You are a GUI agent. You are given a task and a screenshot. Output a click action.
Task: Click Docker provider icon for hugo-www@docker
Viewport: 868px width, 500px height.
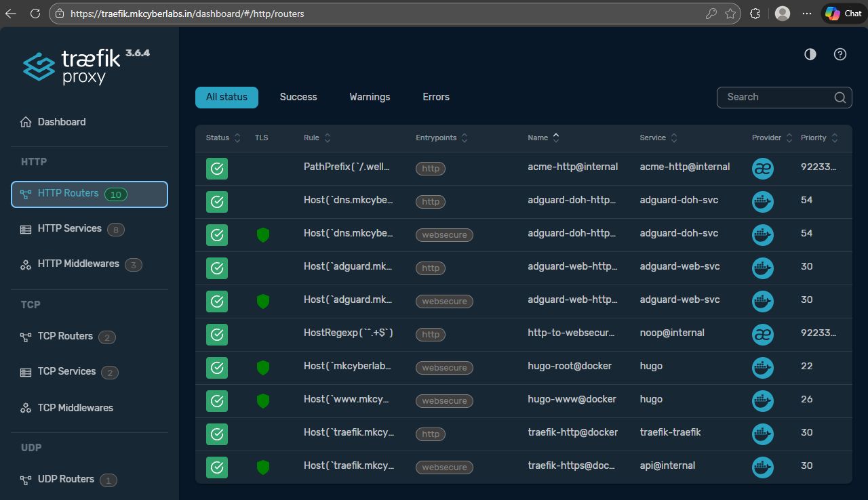tap(763, 401)
